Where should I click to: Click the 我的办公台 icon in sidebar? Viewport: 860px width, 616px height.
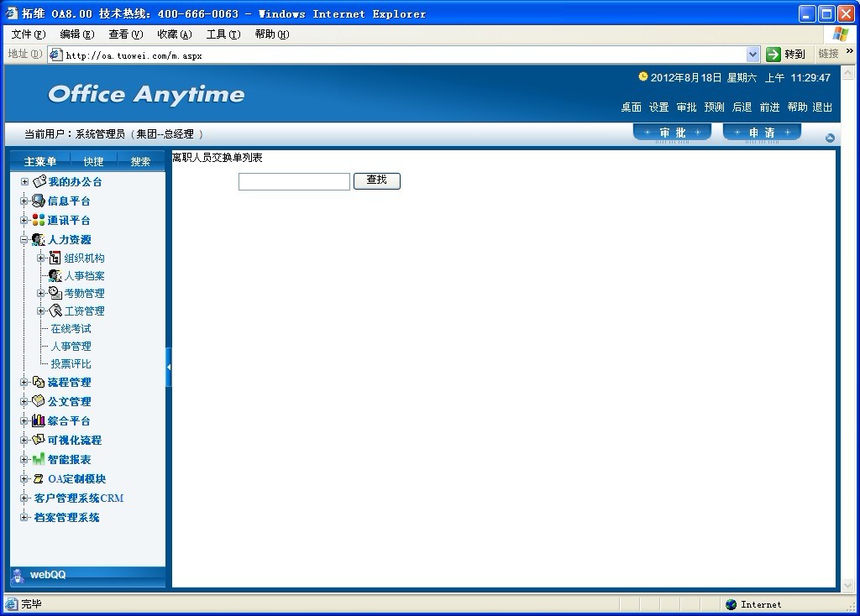(39, 181)
